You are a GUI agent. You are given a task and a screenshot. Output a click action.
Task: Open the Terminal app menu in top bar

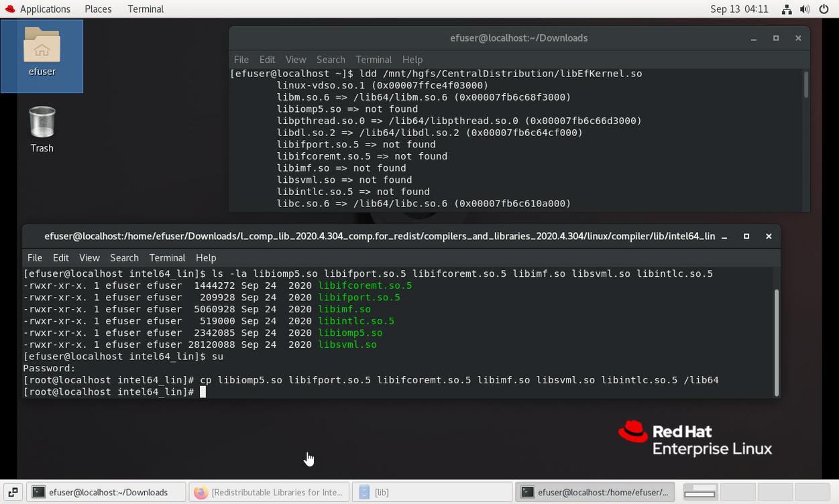146,9
